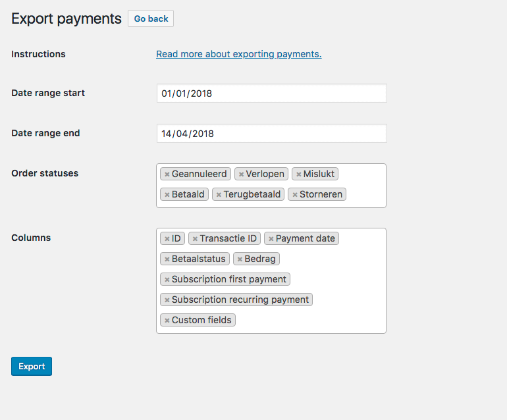Remove the Payment date column tag
This screenshot has height=420, width=507.
click(271, 239)
